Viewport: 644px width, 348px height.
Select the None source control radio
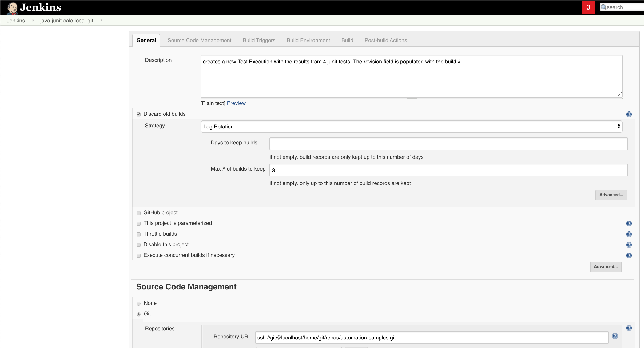tap(138, 304)
